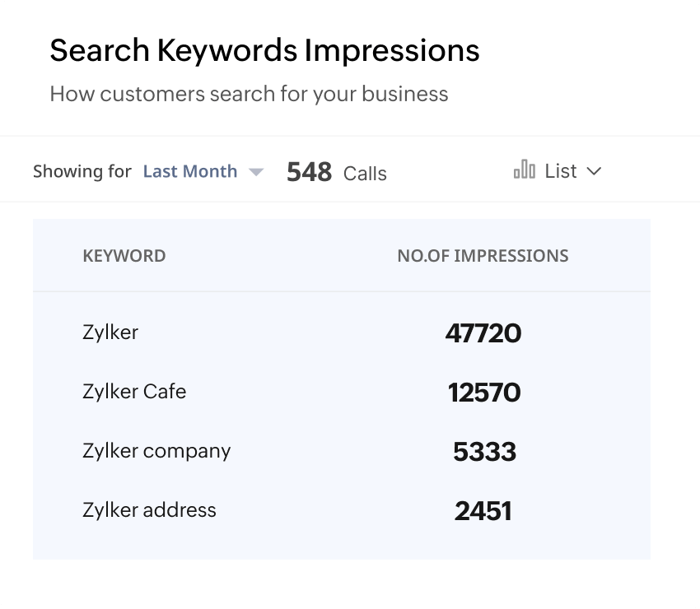
Task: Click the 5333 impressions value
Action: [x=484, y=451]
